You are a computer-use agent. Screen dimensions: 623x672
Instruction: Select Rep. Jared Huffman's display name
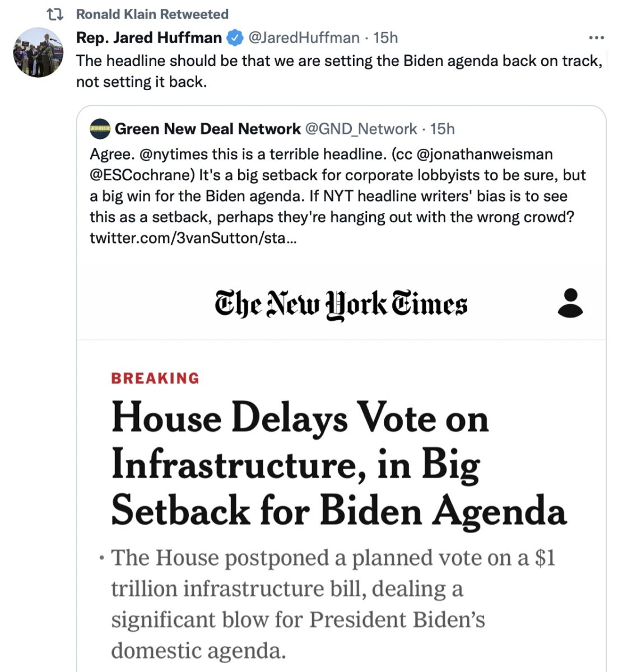[148, 38]
